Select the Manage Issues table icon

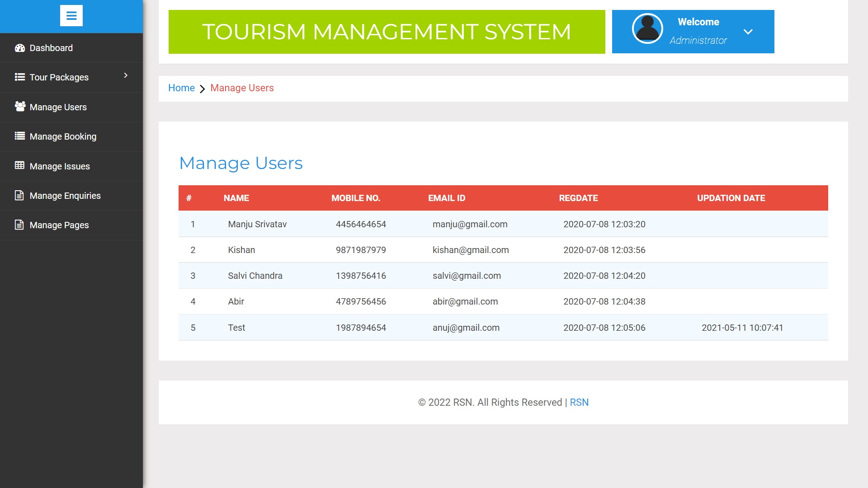19,166
